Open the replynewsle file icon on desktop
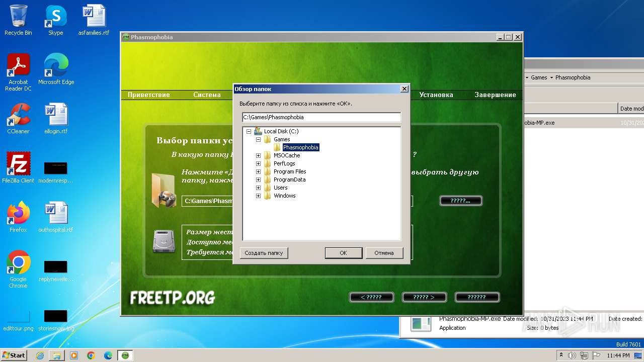Viewport: 644px width, 362px height. (56, 270)
